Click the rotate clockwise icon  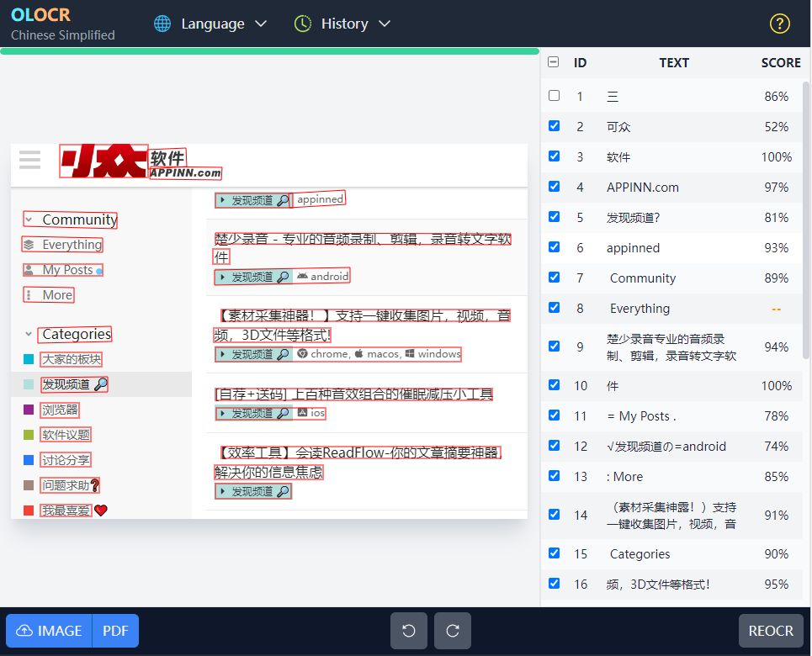click(453, 631)
